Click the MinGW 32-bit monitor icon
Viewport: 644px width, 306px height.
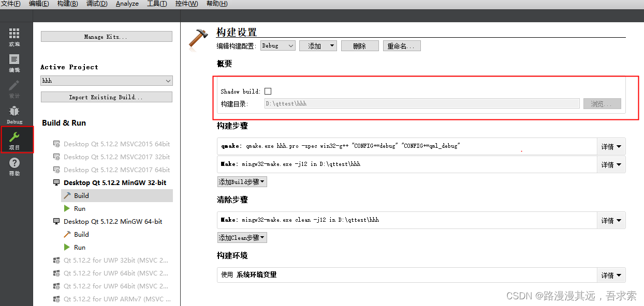click(x=56, y=182)
